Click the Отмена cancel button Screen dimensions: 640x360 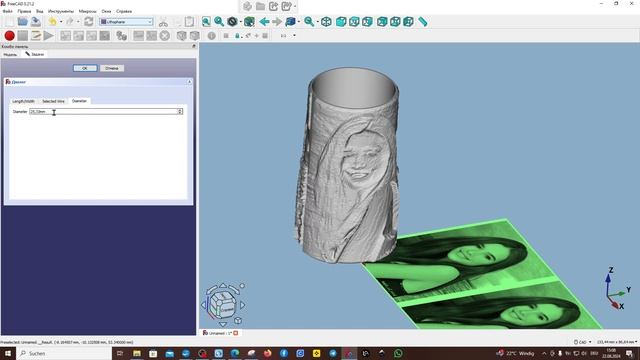(112, 68)
